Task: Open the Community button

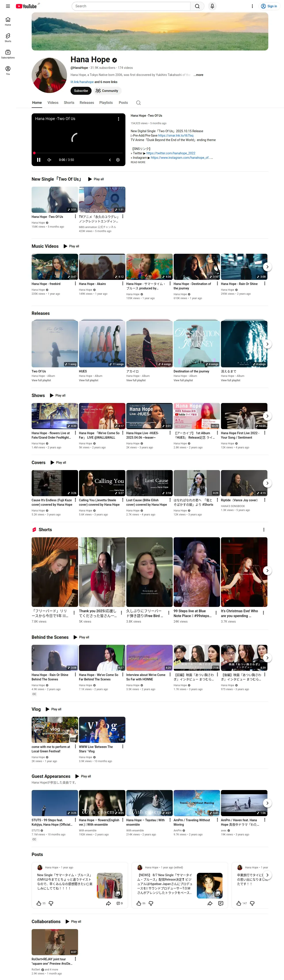Action: point(107,91)
